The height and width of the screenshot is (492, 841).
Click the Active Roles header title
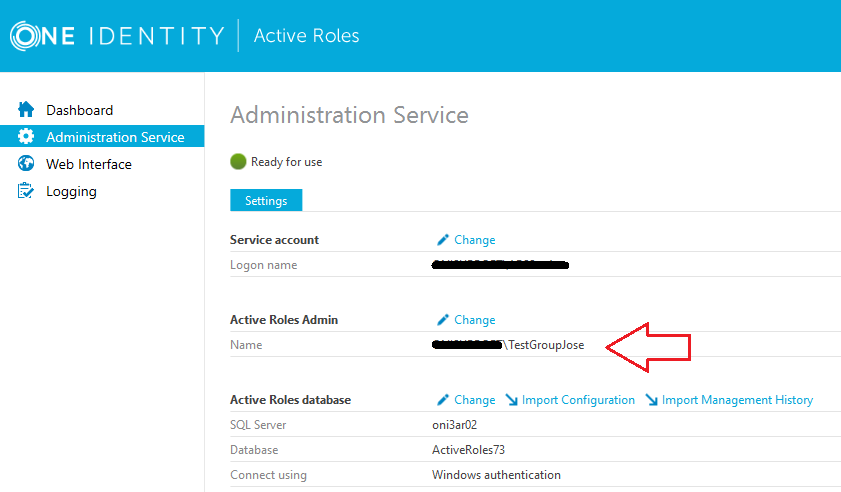coord(306,36)
